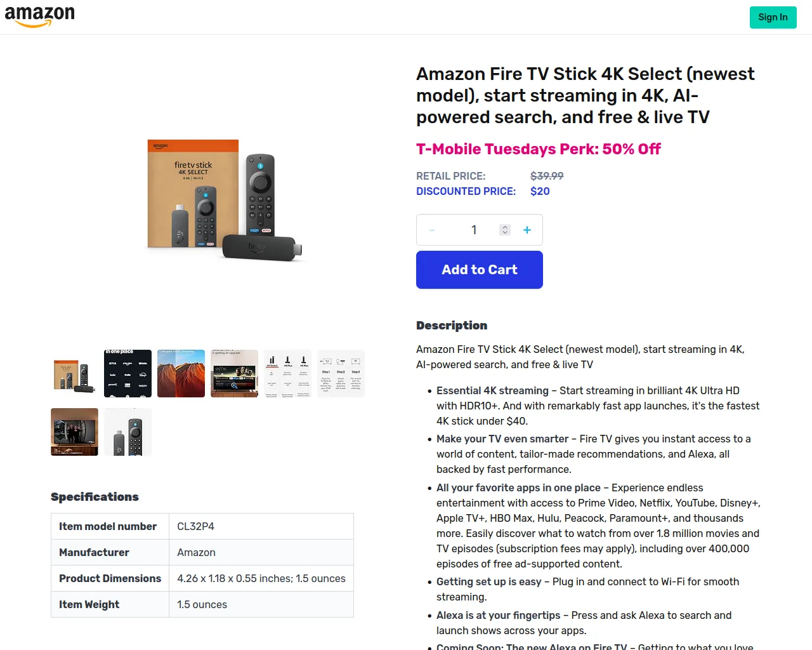Select the living room TV thumbnail

point(74,432)
